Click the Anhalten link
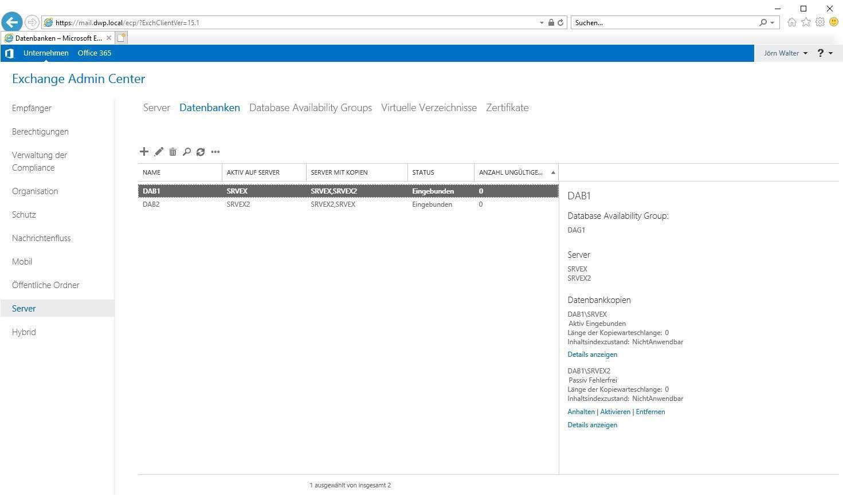 (581, 412)
